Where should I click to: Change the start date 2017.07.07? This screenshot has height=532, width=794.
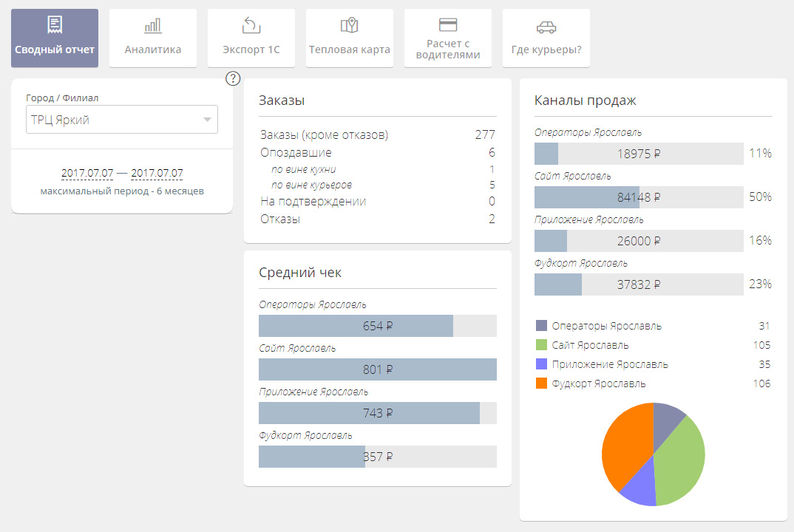pyautogui.click(x=87, y=173)
